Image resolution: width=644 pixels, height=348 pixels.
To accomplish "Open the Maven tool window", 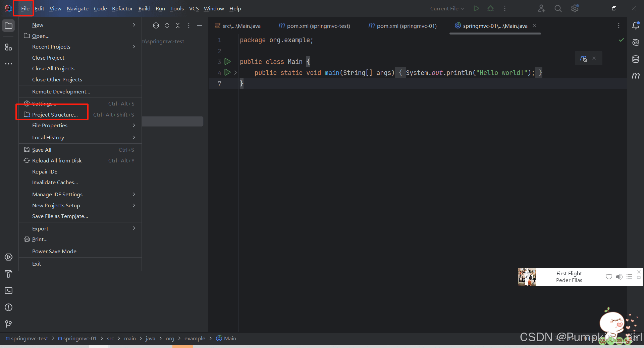I will [636, 76].
